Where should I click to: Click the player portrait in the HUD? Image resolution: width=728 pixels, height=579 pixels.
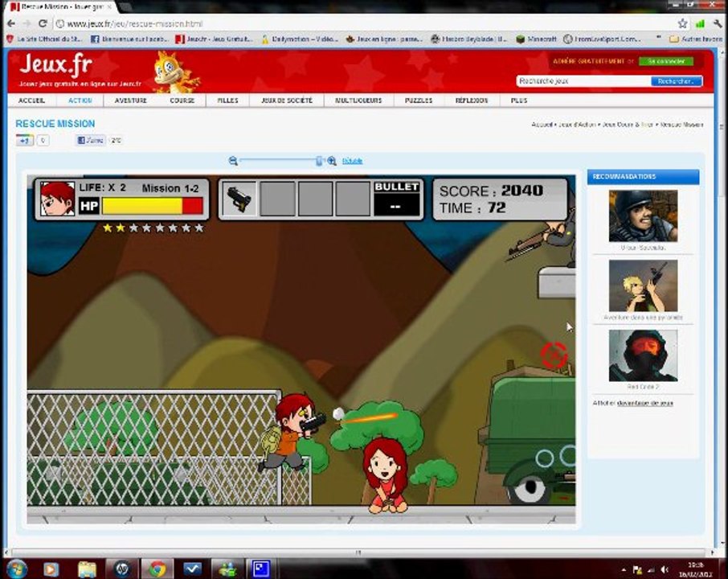pyautogui.click(x=57, y=199)
